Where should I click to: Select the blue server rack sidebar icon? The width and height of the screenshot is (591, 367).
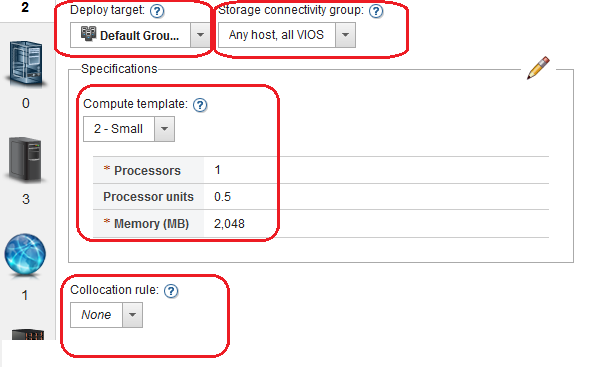click(26, 63)
